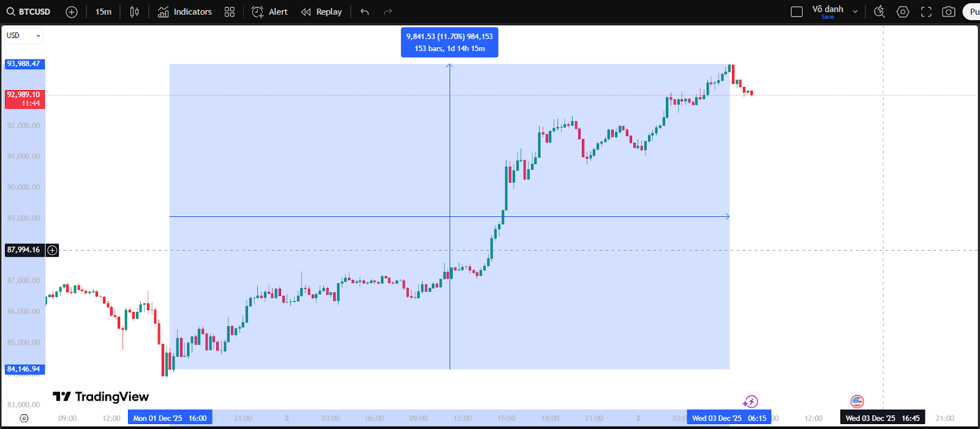Expand the USD currency dropdown
Image resolution: width=980 pixels, height=429 pixels.
(x=23, y=36)
